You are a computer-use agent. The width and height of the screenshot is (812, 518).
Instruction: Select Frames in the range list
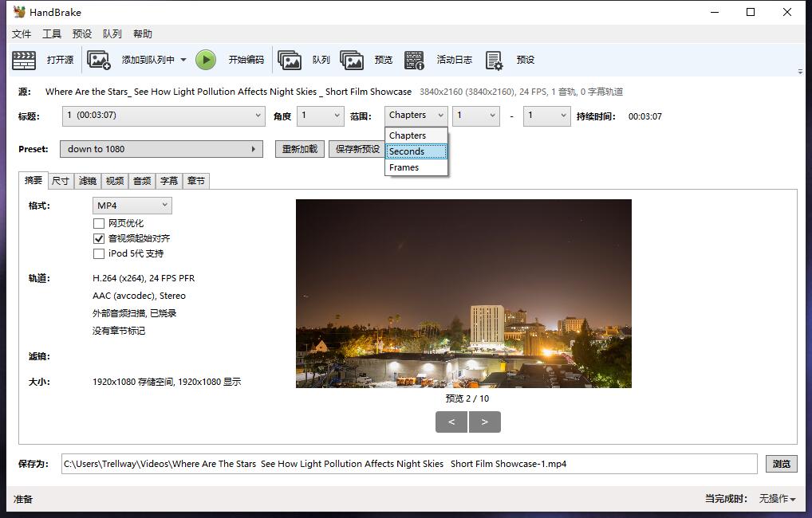416,167
